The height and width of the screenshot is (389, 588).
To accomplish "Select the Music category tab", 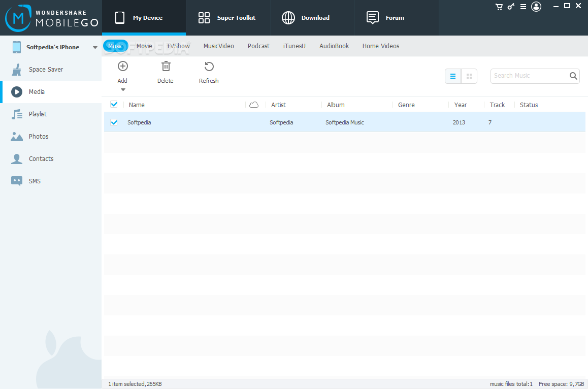I will click(x=115, y=46).
